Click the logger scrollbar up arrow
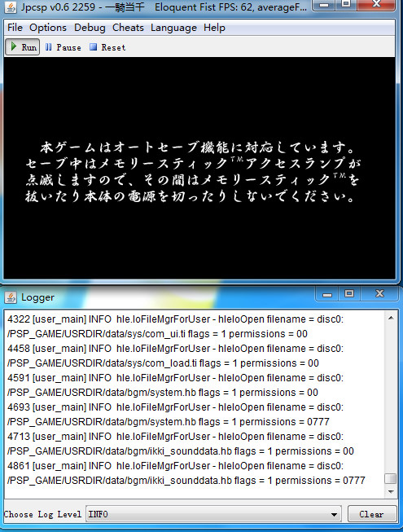Viewport: 403px width, 532px height. coord(391,318)
